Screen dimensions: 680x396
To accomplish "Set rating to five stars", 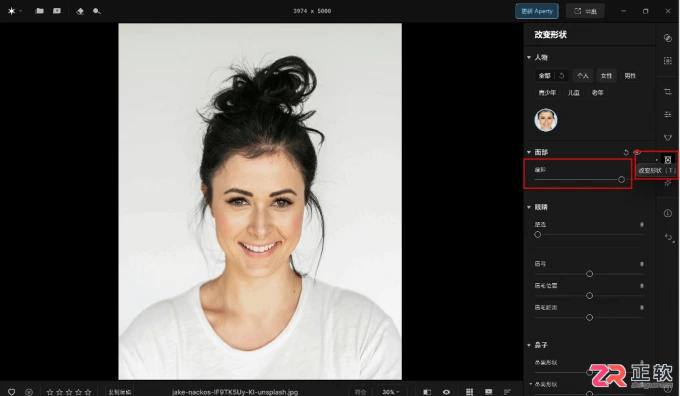I will tap(88, 392).
